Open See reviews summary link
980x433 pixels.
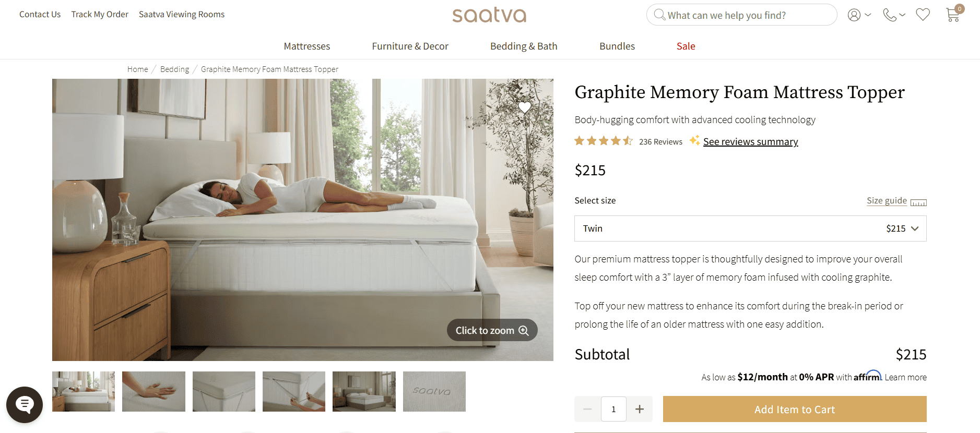click(x=750, y=141)
